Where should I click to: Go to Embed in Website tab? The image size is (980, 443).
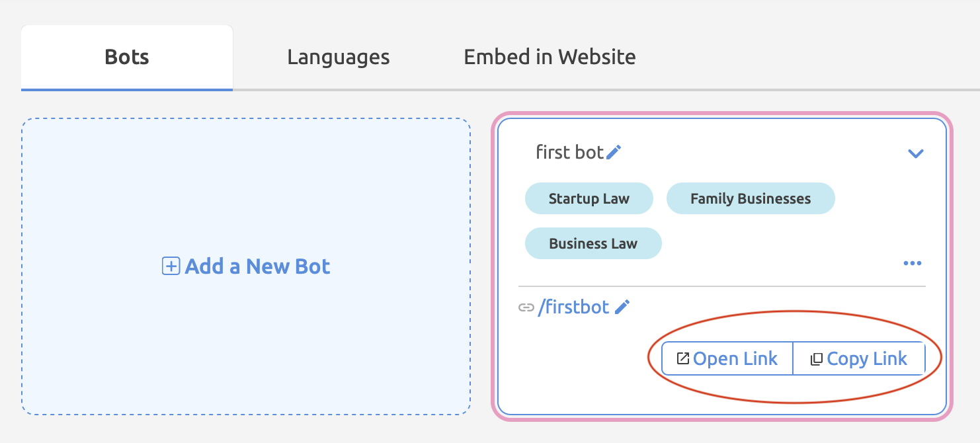click(x=550, y=58)
